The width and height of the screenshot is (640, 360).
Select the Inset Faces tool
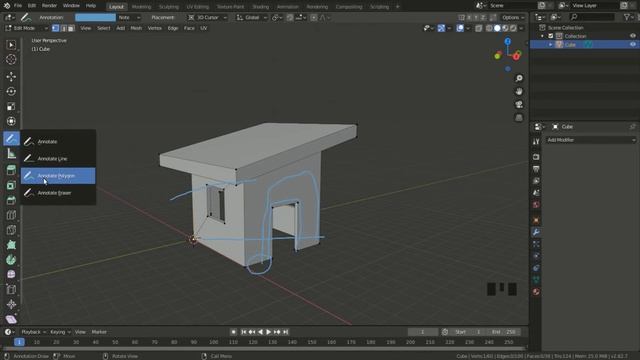pos(11,185)
